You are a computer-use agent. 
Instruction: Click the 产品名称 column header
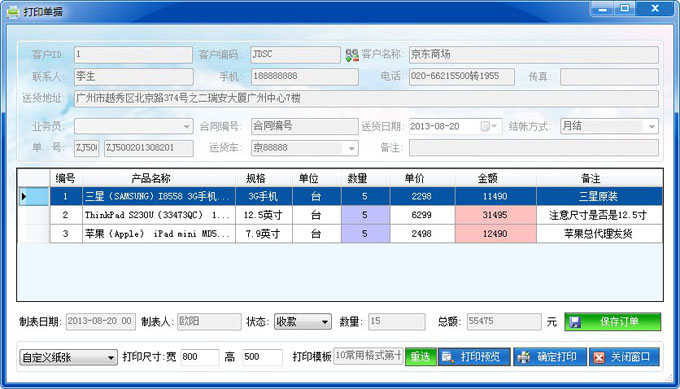pyautogui.click(x=159, y=179)
